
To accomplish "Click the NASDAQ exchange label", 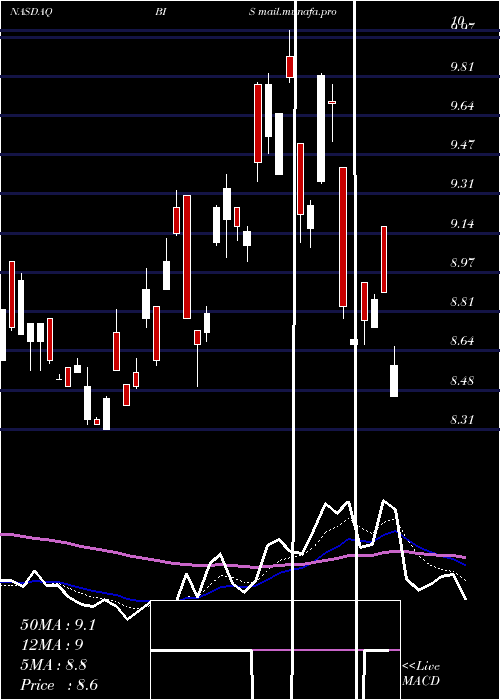I will tap(31, 12).
